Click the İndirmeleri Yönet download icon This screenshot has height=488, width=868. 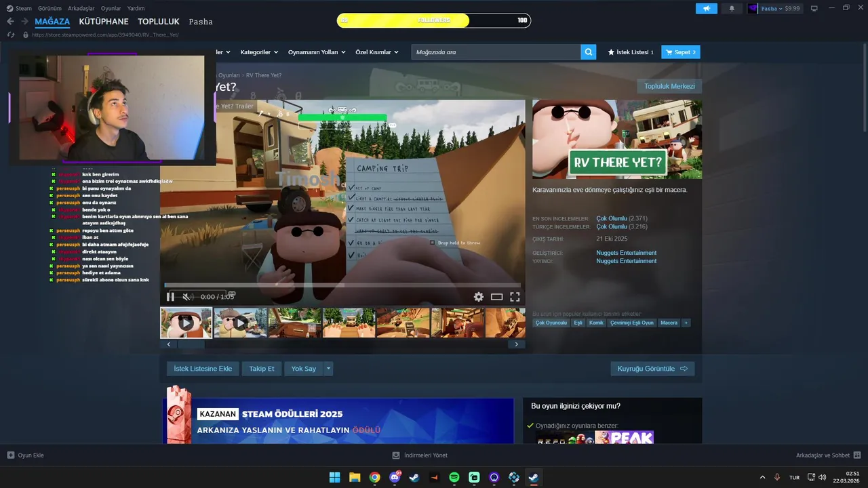(x=396, y=455)
